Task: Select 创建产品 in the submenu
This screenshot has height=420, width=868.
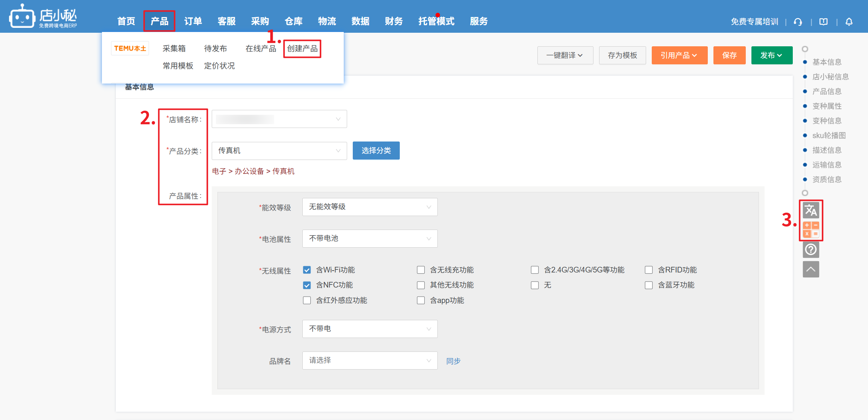Action: pyautogui.click(x=302, y=49)
